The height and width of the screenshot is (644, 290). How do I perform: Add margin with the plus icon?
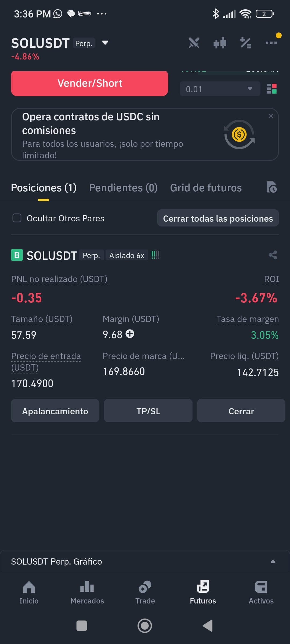coord(130,334)
